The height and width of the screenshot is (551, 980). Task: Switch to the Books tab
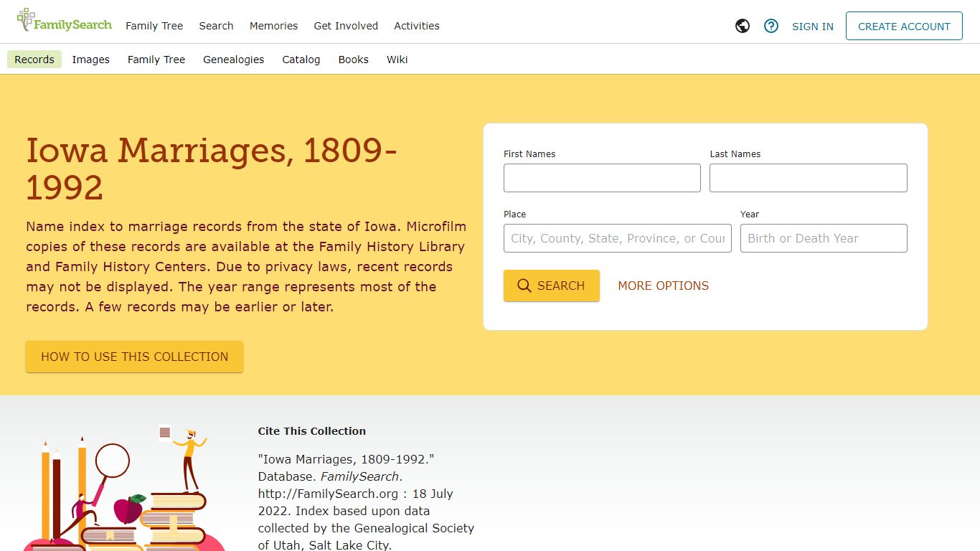click(x=354, y=60)
